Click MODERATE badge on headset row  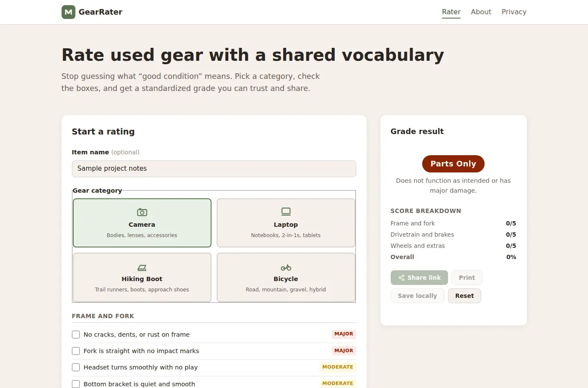(338, 367)
